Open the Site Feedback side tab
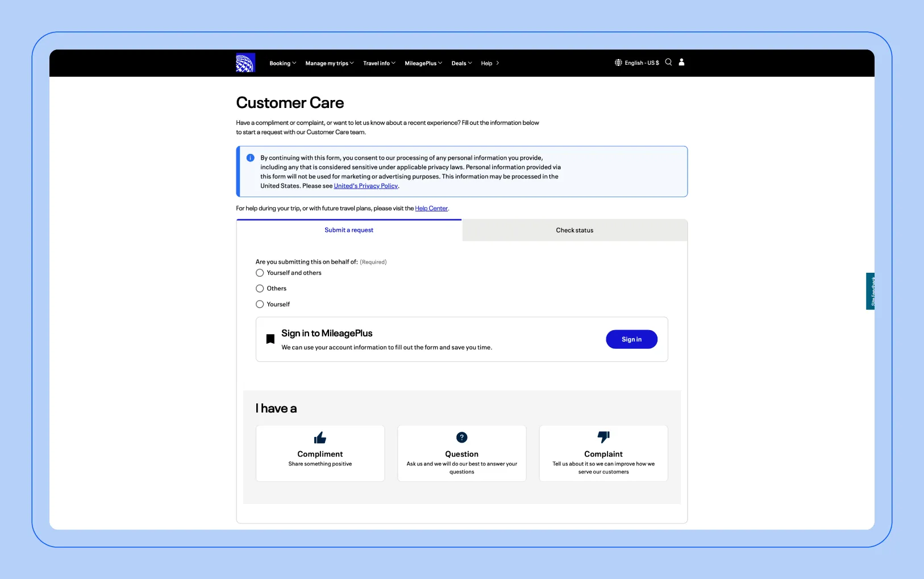The width and height of the screenshot is (924, 579). (870, 291)
